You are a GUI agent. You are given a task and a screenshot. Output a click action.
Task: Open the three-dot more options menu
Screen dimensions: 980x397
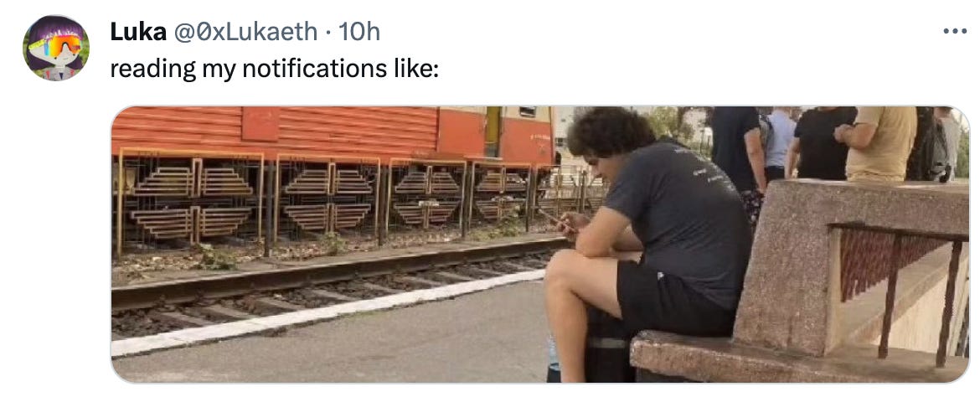(955, 31)
